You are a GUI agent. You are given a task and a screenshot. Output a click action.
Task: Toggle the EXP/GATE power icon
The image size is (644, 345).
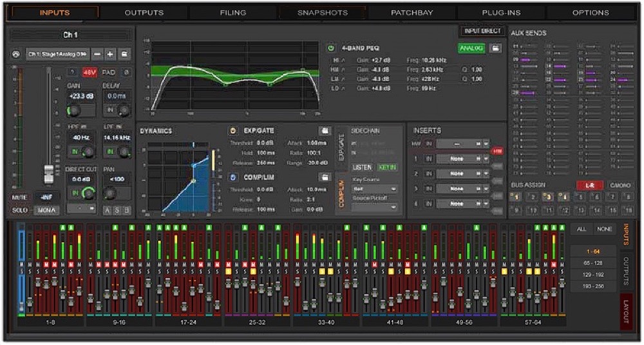(232, 131)
